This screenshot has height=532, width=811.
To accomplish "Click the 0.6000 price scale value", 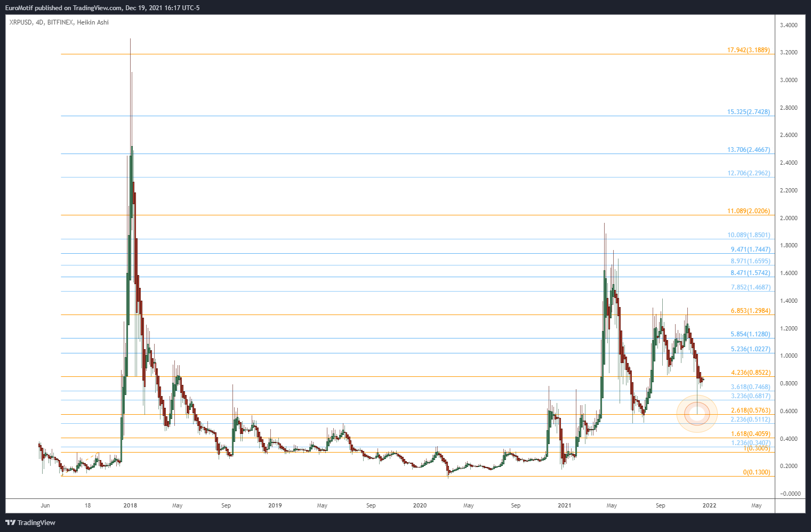I will click(789, 411).
